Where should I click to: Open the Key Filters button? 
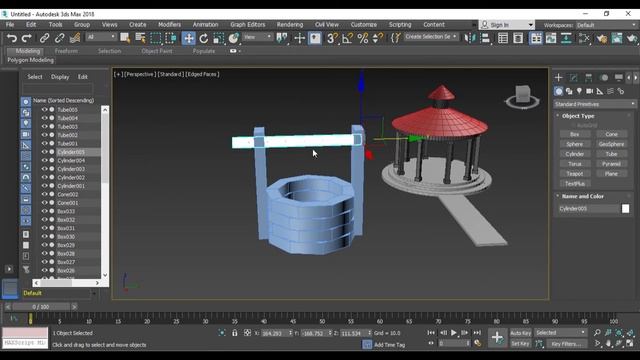click(566, 344)
